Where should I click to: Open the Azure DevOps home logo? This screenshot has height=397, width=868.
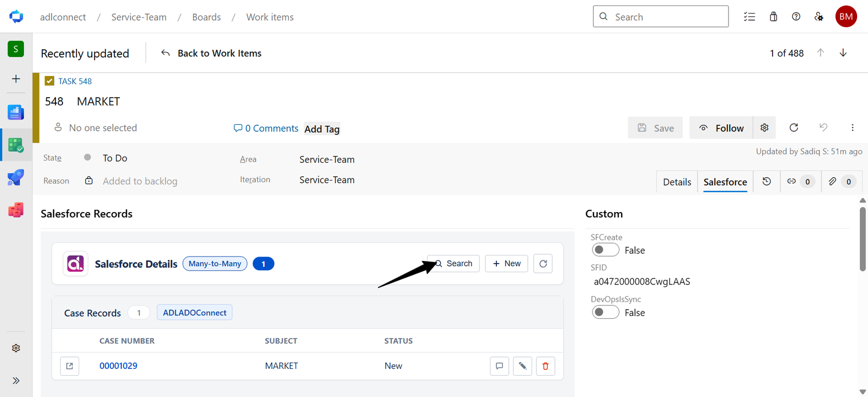(x=16, y=16)
